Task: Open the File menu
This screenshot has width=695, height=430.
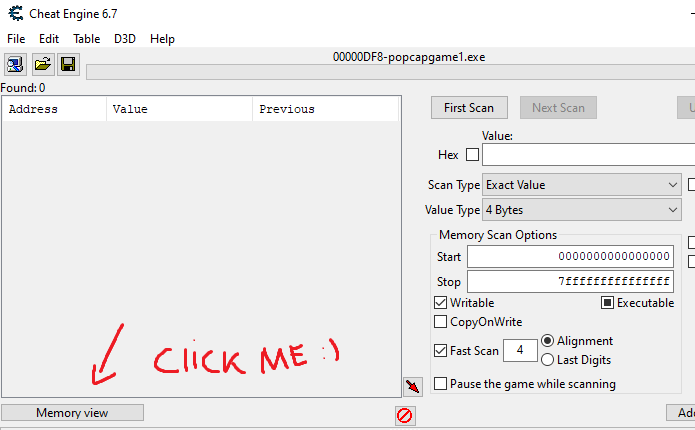Action: [16, 39]
